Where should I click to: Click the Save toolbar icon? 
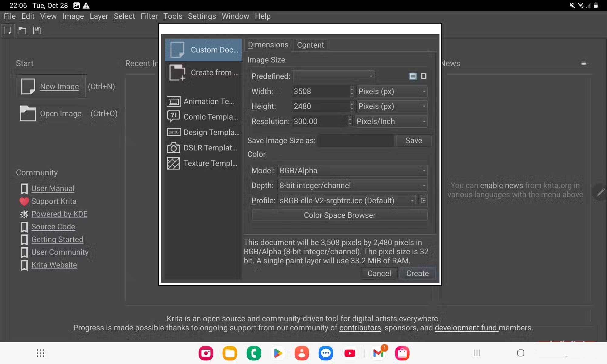(37, 31)
